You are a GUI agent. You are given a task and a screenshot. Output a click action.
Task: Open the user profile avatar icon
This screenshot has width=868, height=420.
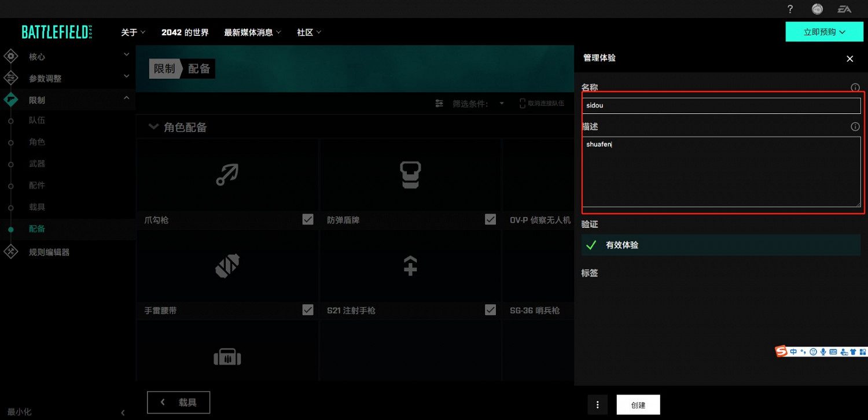coord(817,9)
